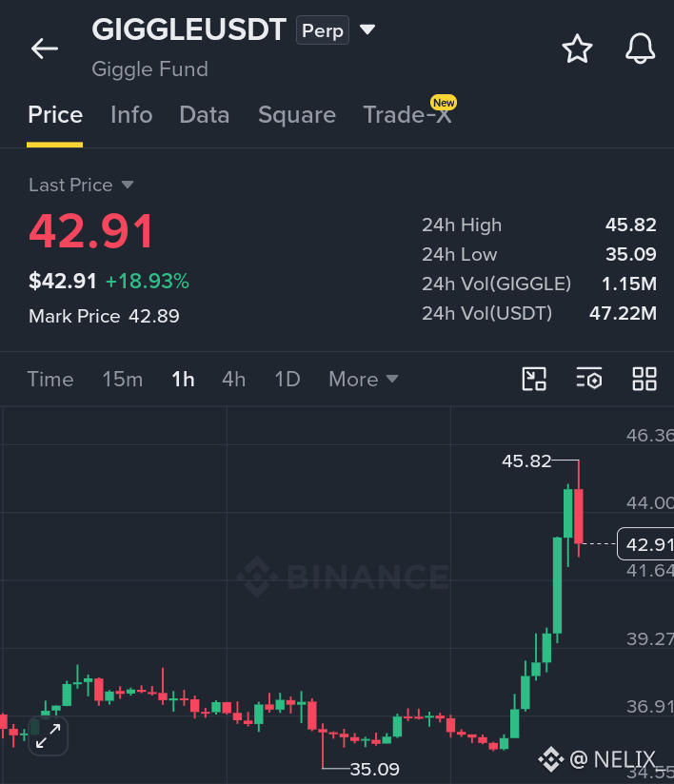
Task: Expand the GIGGLEUSDT pair selector arrow
Action: tap(367, 30)
